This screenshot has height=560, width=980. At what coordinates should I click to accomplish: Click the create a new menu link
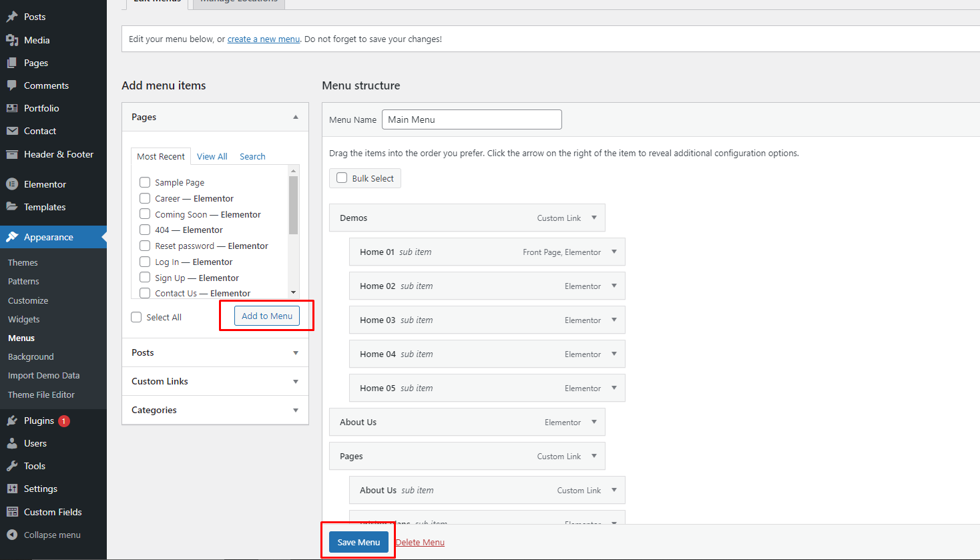tap(263, 39)
